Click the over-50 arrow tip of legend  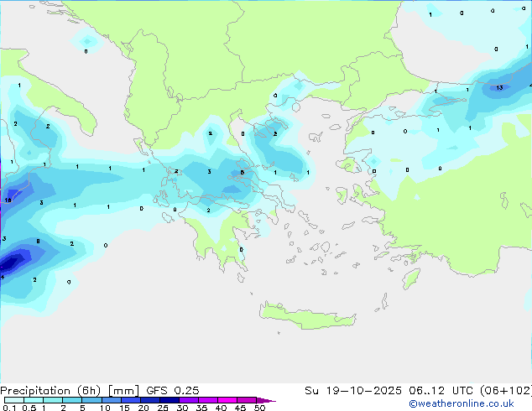(x=266, y=401)
